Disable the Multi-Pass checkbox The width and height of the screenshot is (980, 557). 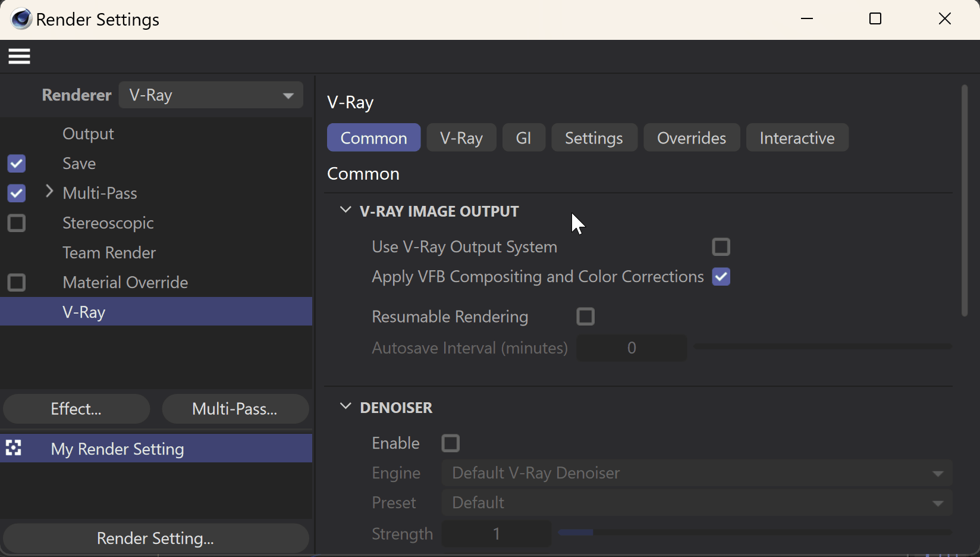(x=17, y=193)
